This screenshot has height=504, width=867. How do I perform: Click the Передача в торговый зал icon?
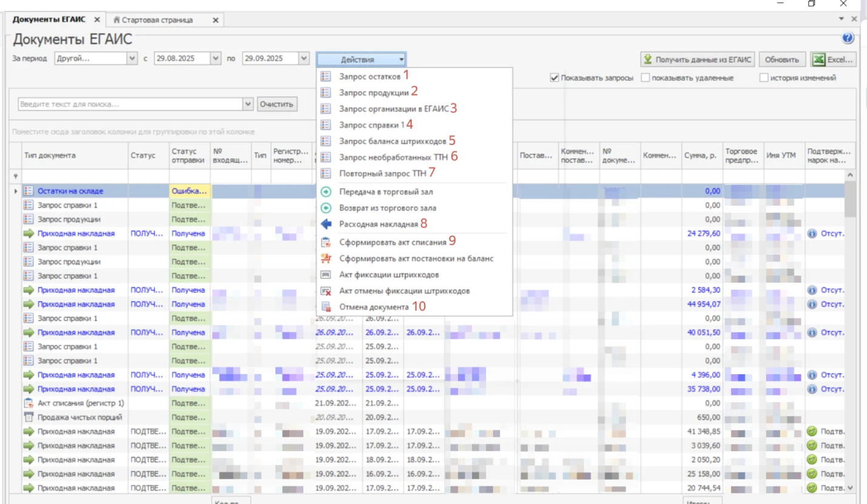click(x=326, y=192)
